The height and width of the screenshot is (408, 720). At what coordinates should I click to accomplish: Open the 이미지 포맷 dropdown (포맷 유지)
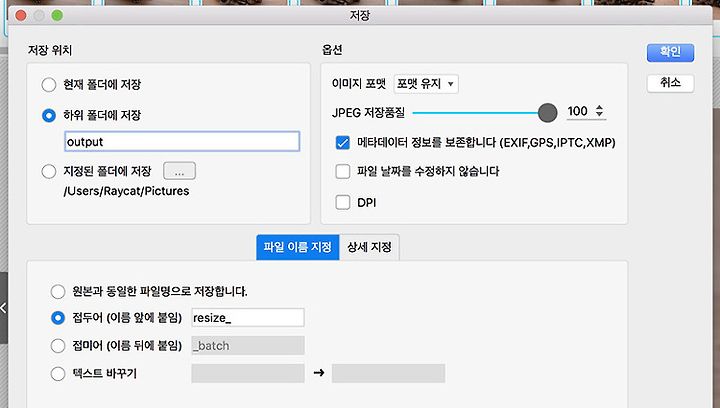point(426,84)
